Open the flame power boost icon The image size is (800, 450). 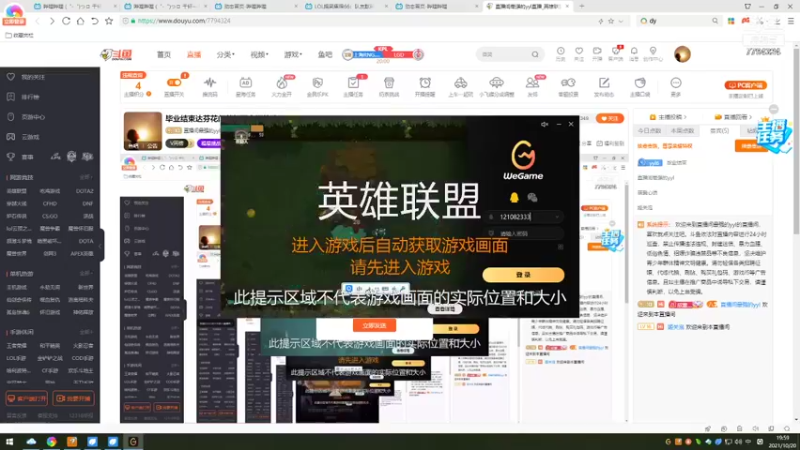(282, 85)
